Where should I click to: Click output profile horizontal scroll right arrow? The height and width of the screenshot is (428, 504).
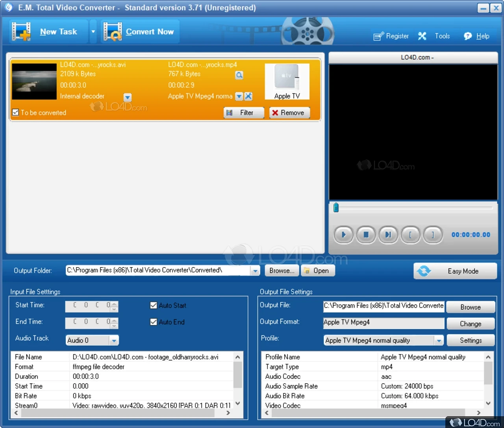[479, 413]
